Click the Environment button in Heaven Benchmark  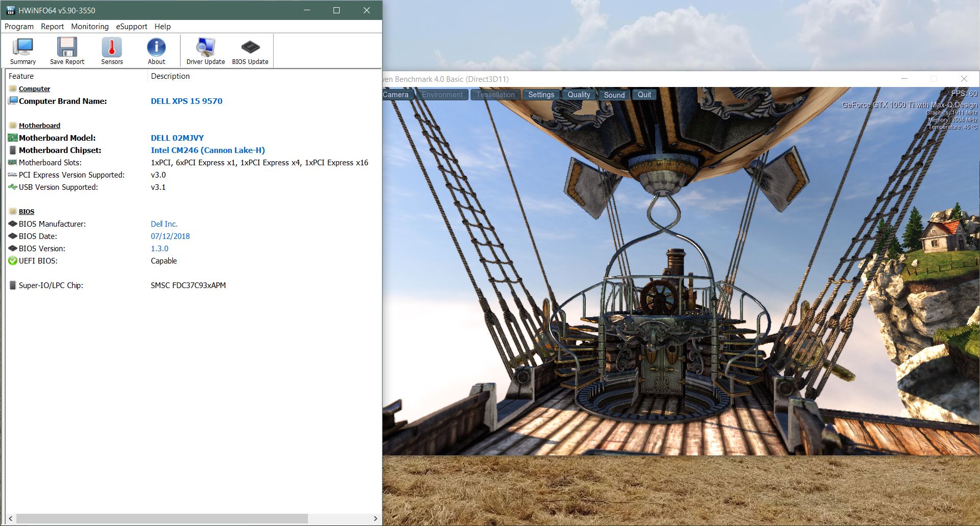(x=442, y=95)
